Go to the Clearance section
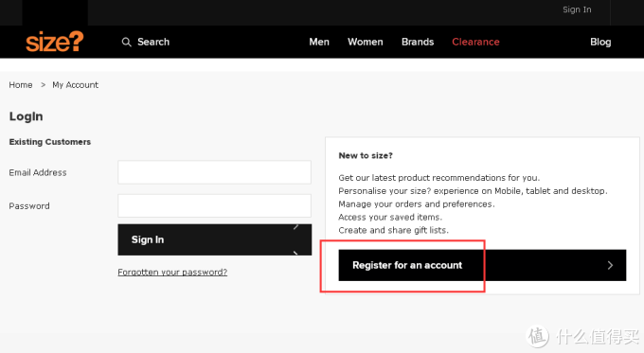This screenshot has height=353, width=644. coord(475,42)
